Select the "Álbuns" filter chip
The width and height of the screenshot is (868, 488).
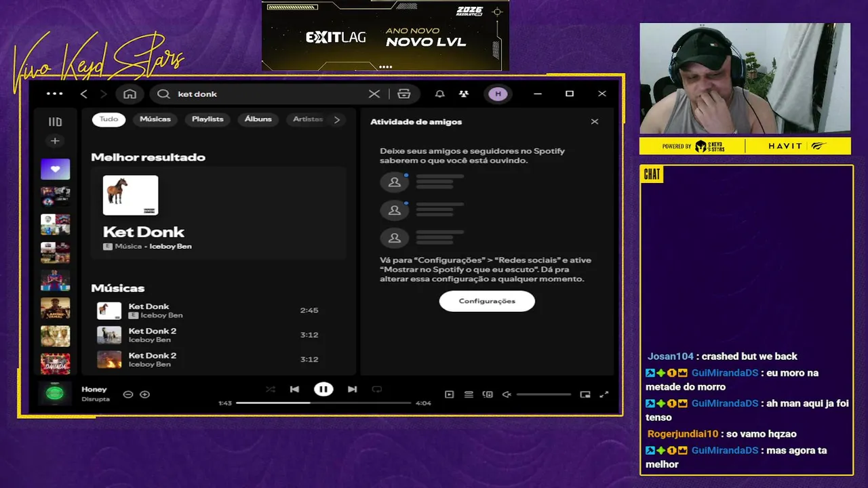[258, 119]
